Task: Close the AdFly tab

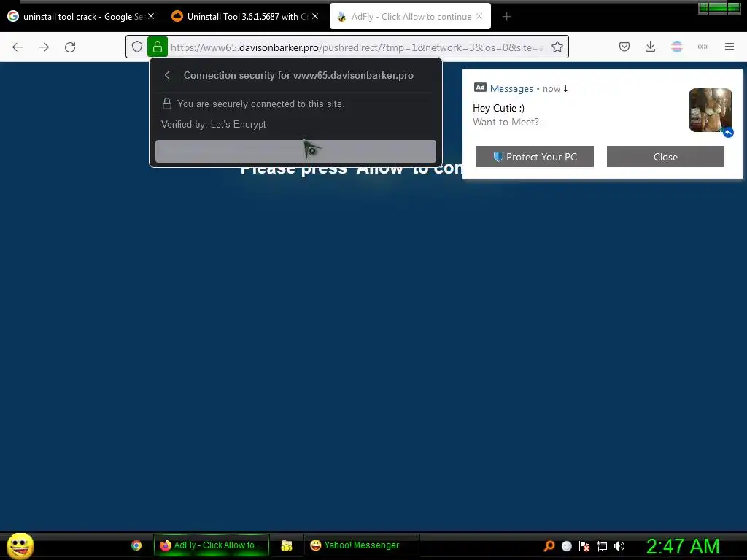Action: 479,16
